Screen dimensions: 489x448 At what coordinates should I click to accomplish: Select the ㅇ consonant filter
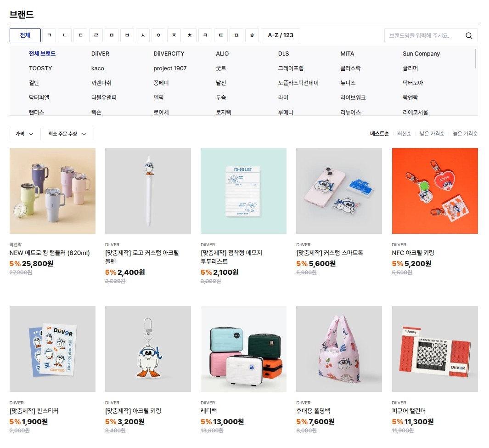(158, 35)
